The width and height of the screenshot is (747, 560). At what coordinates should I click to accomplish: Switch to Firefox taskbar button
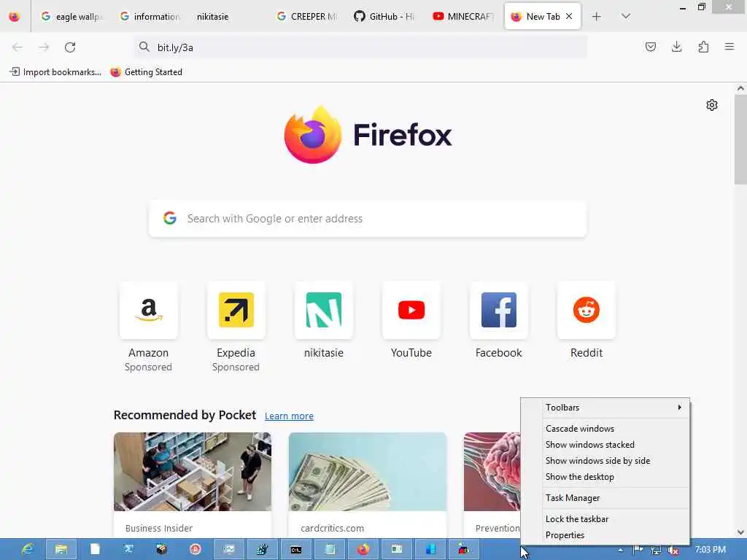[363, 550]
